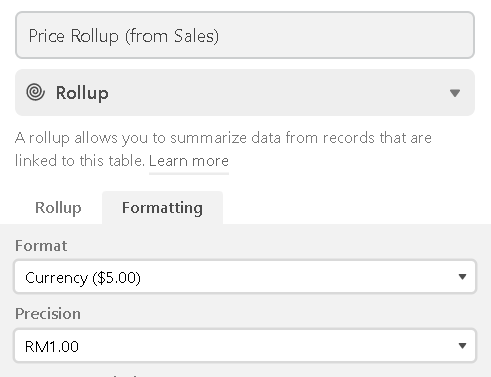Click the partially visible label below Precision
The width and height of the screenshot is (491, 377).
click(80, 375)
